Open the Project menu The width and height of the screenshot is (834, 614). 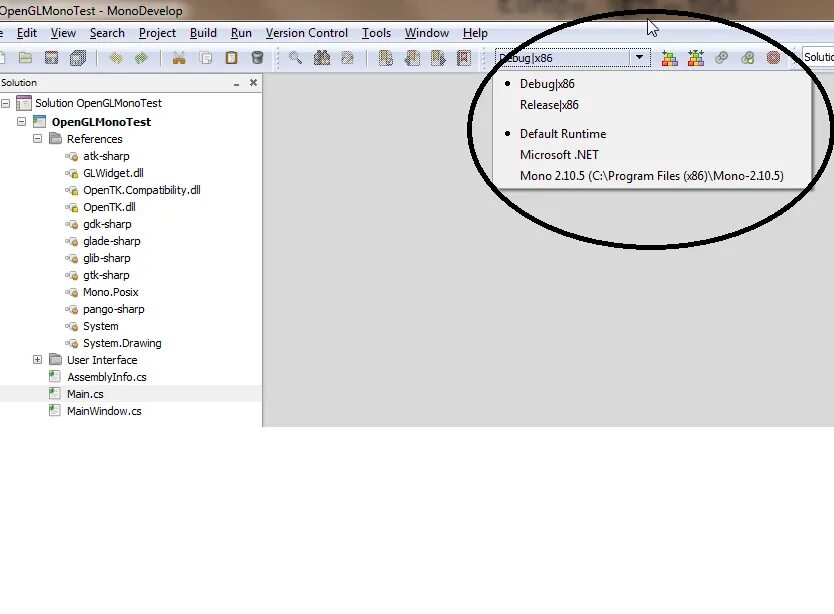(x=157, y=33)
